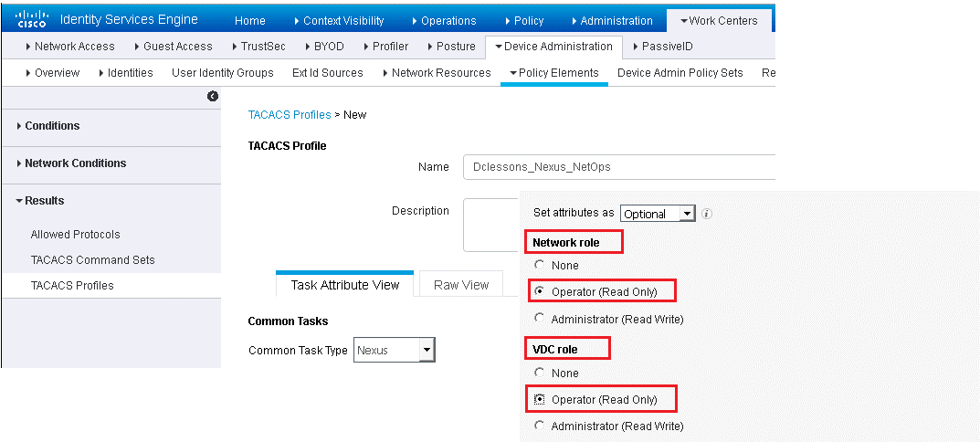980x442 pixels.
Task: Click the Description text area
Action: pos(492,225)
